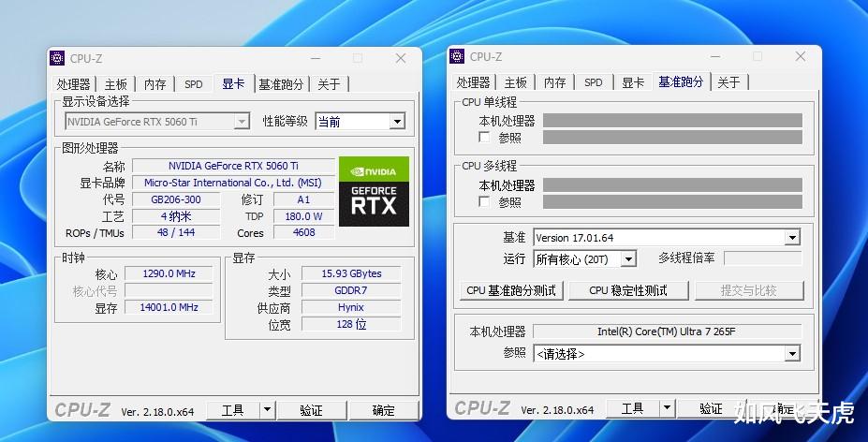
Task: Click the NVIDIA GeForce RTX logo
Action: click(374, 192)
